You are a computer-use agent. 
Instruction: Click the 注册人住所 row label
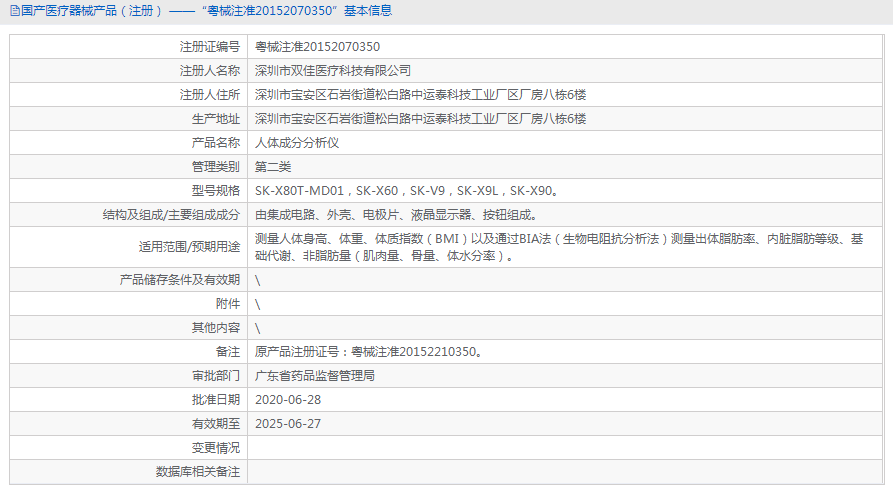[x=209, y=95]
